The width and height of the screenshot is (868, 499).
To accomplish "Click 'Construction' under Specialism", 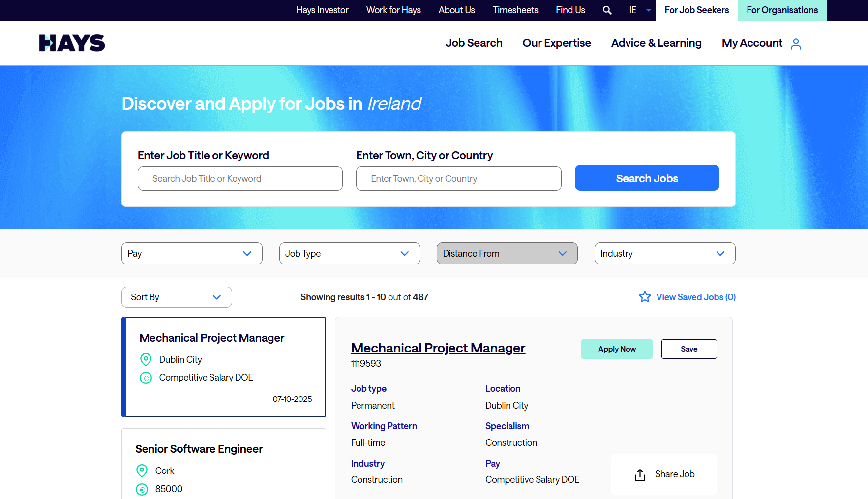I will (511, 443).
